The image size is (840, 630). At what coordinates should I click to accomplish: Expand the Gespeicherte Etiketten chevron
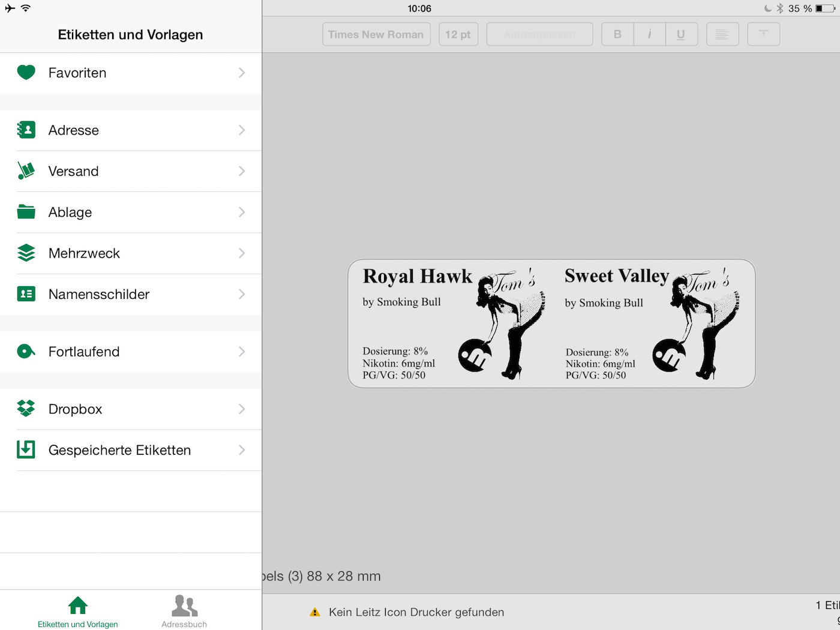[x=242, y=449]
